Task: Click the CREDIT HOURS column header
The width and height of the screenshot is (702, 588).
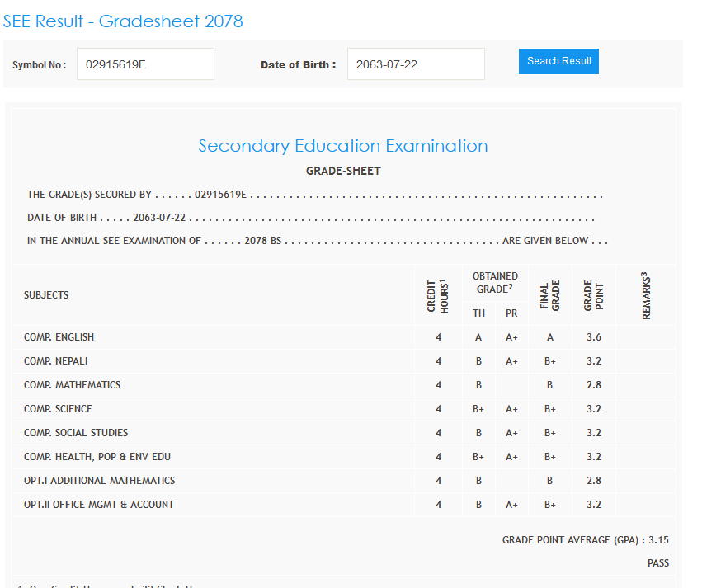Action: pyautogui.click(x=438, y=295)
